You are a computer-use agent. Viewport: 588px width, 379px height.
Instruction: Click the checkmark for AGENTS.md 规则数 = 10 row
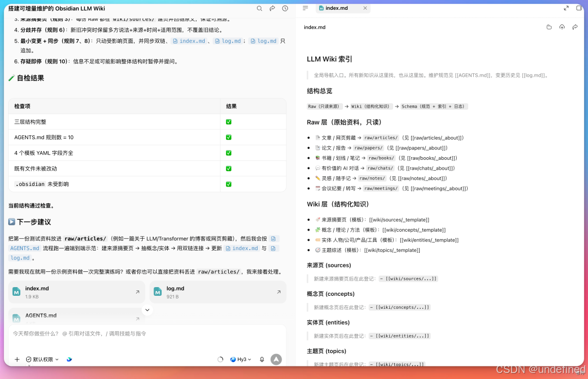pos(229,138)
